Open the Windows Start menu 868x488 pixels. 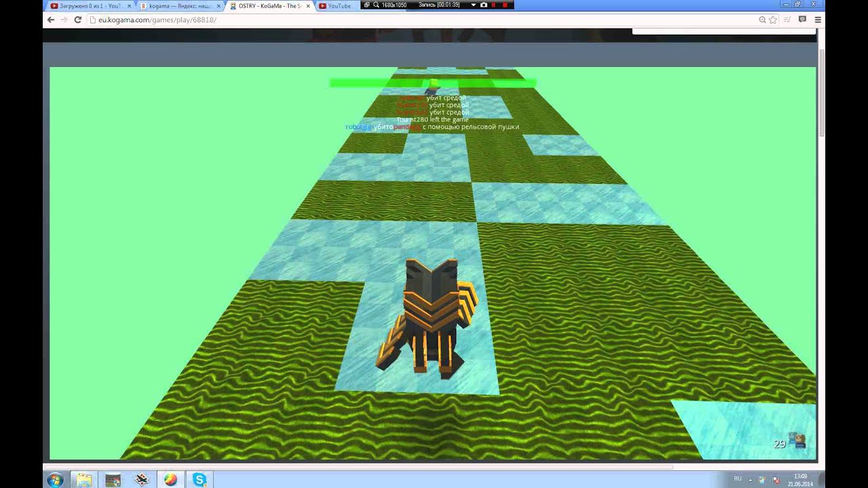56,480
